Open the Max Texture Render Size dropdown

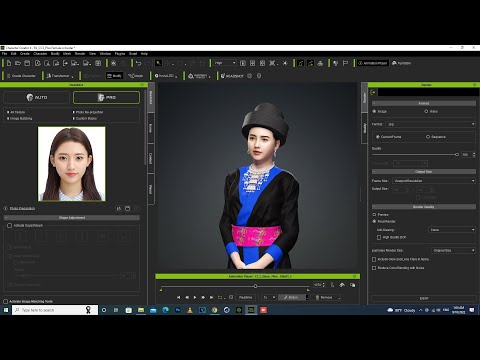point(454,250)
